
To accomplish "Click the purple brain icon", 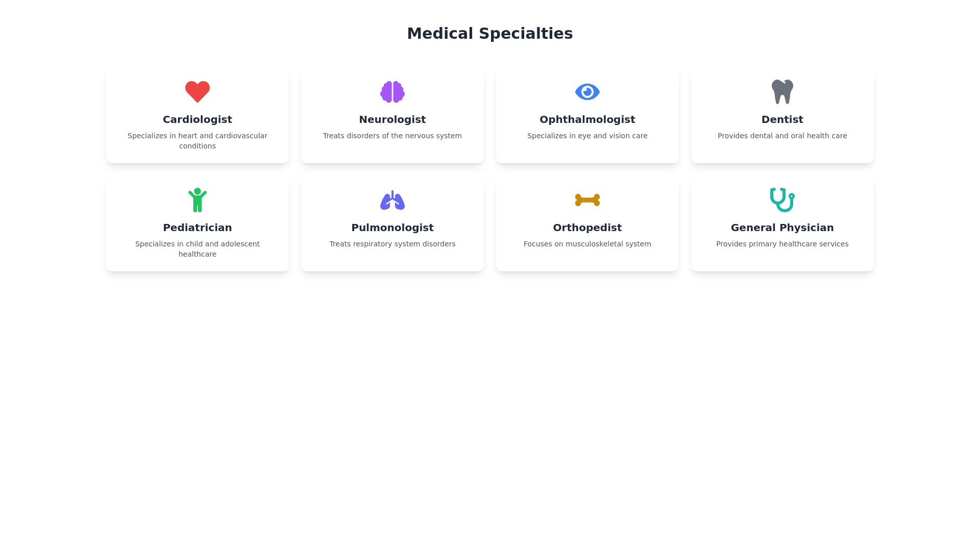I will [x=393, y=92].
